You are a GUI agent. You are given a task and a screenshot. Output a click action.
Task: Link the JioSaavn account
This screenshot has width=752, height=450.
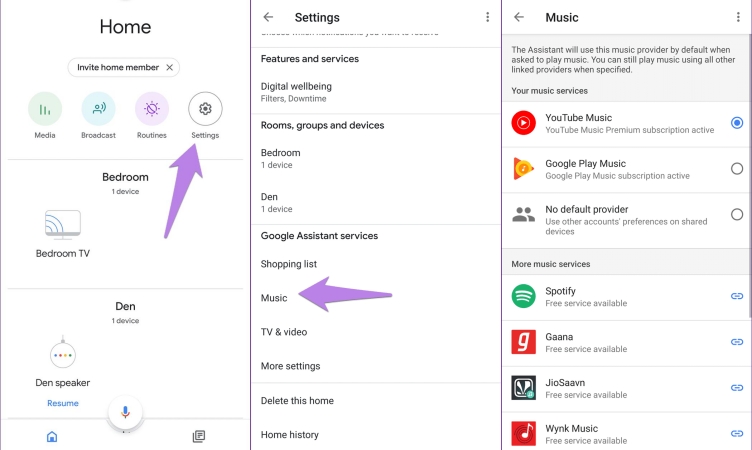pos(737,388)
